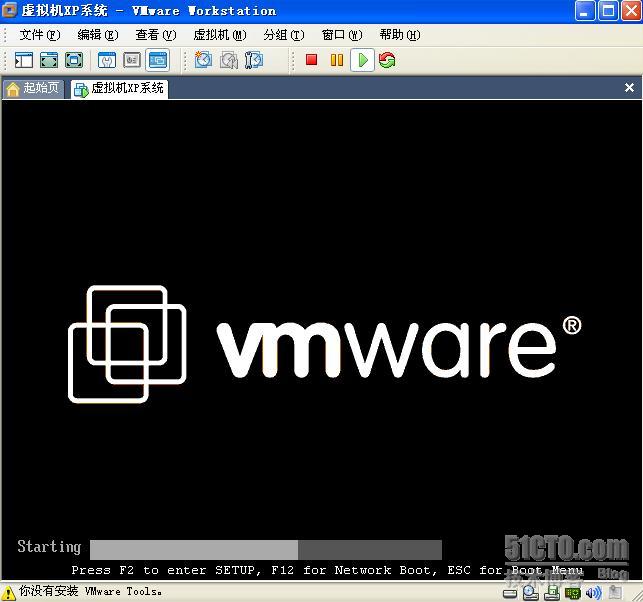Open the 分组(T) menu

pos(284,35)
